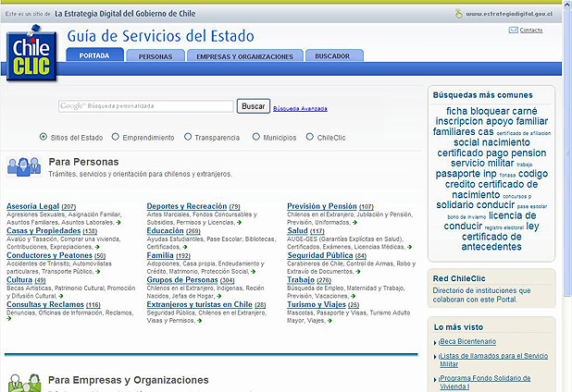Click the Para Personas people icon
The width and height of the screenshot is (572, 392).
click(23, 167)
